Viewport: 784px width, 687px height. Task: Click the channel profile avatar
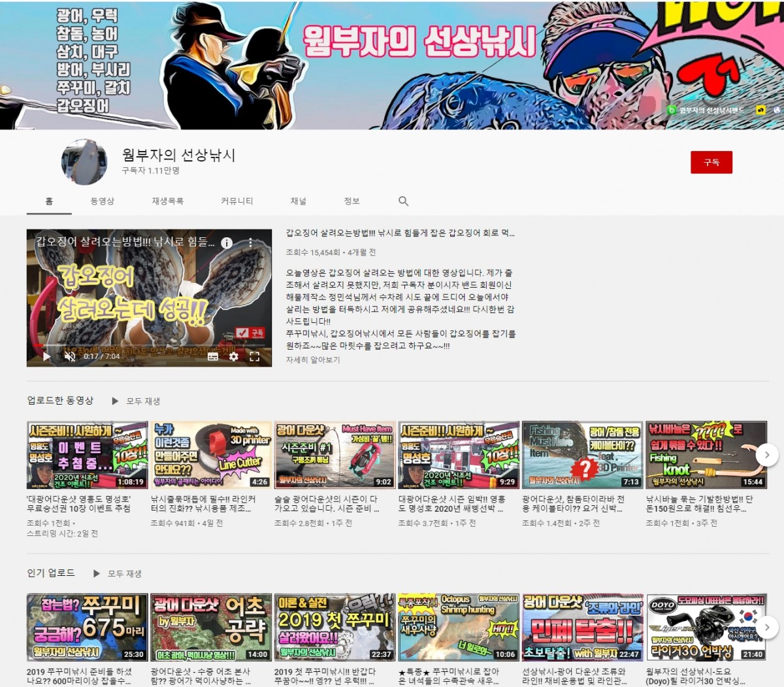84,162
